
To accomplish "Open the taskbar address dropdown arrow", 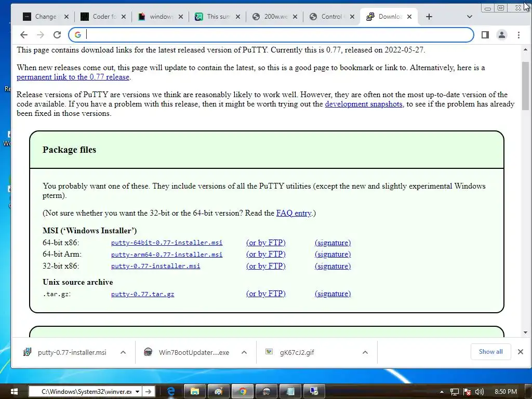I will pyautogui.click(x=137, y=392).
